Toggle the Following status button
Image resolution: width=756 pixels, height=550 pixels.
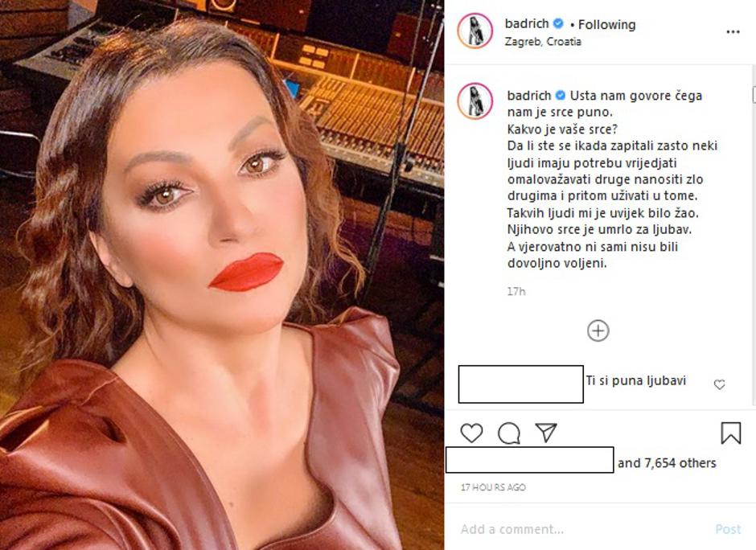tap(606, 24)
